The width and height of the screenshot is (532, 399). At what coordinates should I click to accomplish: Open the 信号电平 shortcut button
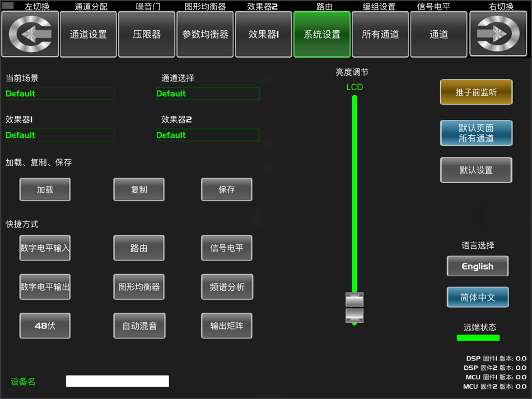227,248
